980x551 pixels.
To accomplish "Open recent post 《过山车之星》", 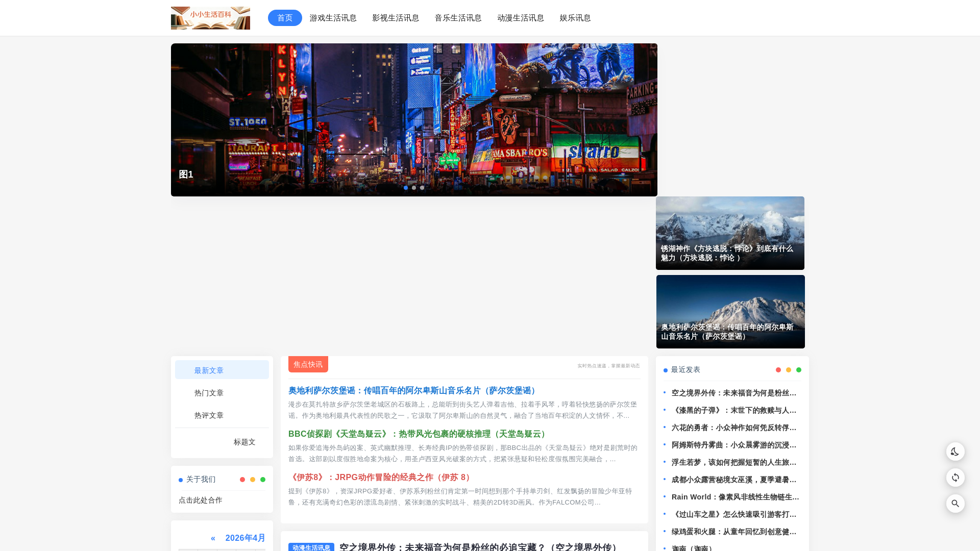I will pos(734,514).
